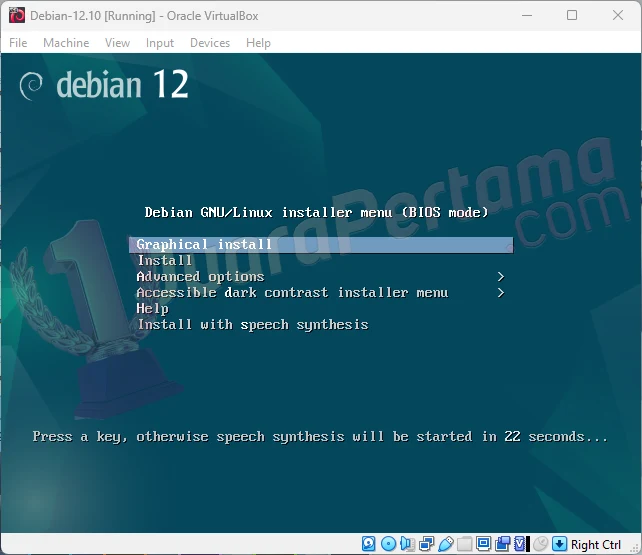Open the Devices menu
The width and height of the screenshot is (642, 555).
(x=210, y=43)
